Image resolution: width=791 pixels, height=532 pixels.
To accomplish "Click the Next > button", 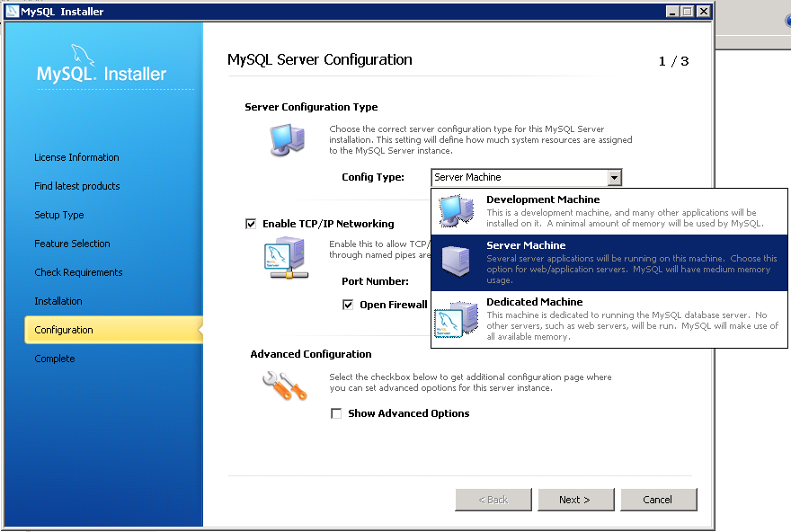I will (x=575, y=500).
